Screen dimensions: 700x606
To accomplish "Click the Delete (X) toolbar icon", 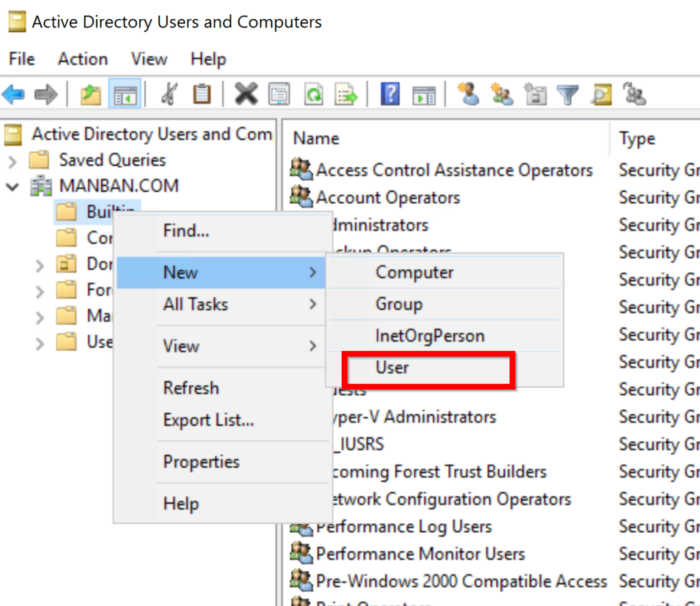I will click(246, 94).
